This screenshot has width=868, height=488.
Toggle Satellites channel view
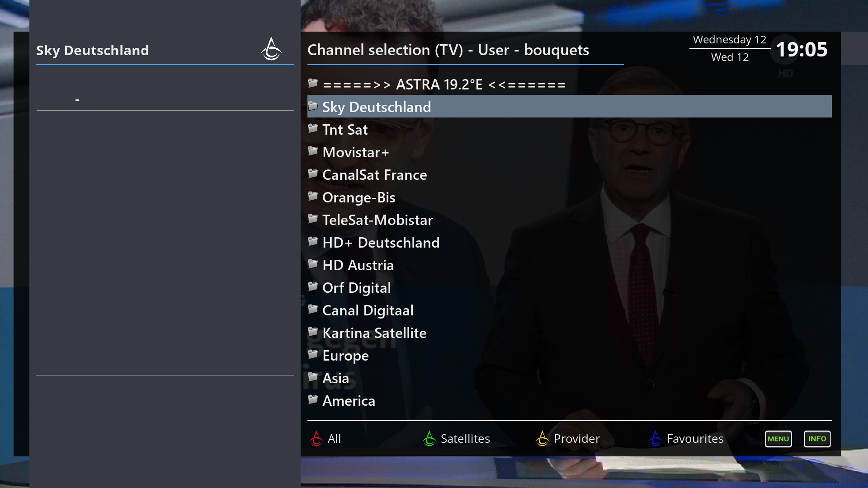click(465, 438)
